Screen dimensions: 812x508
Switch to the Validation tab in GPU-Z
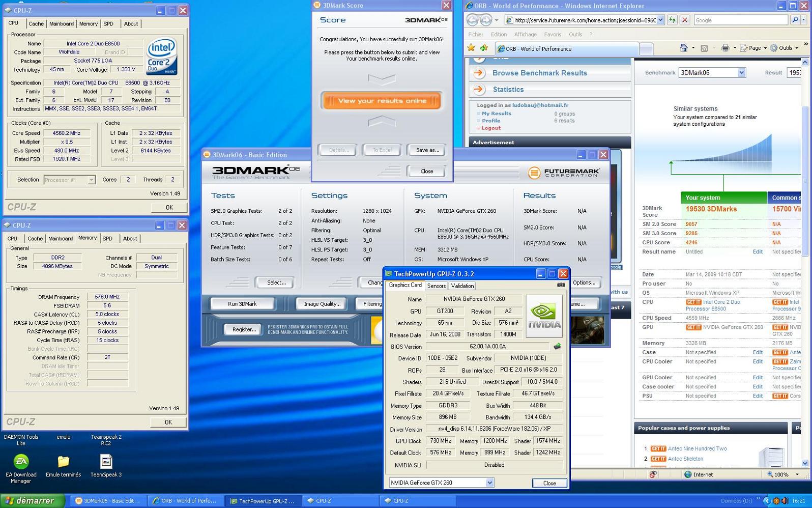click(x=462, y=286)
